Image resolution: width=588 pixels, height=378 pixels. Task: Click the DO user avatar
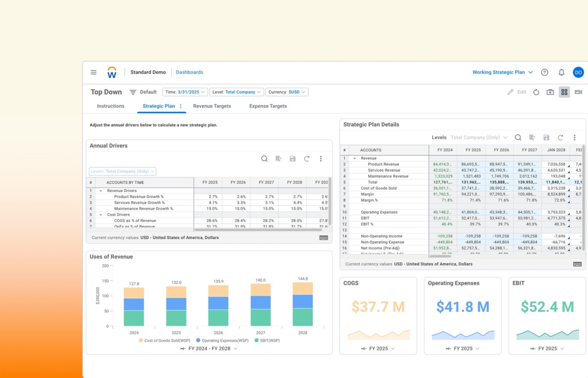point(578,72)
